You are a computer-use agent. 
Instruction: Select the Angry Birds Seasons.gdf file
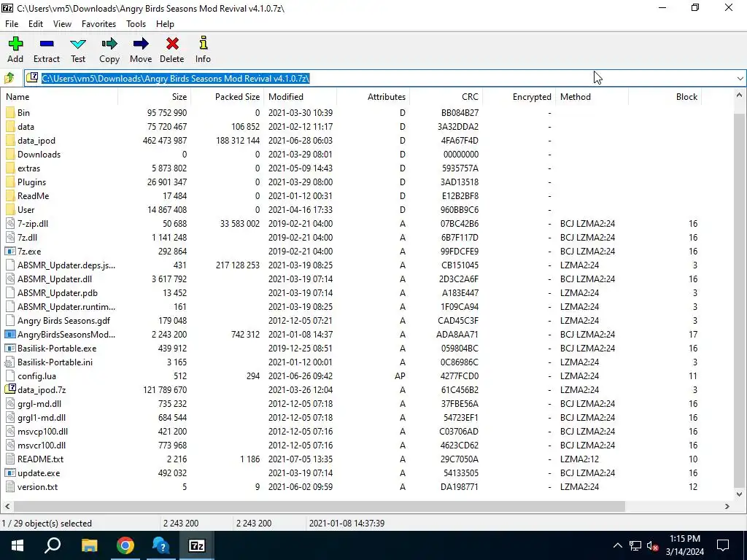(64, 321)
